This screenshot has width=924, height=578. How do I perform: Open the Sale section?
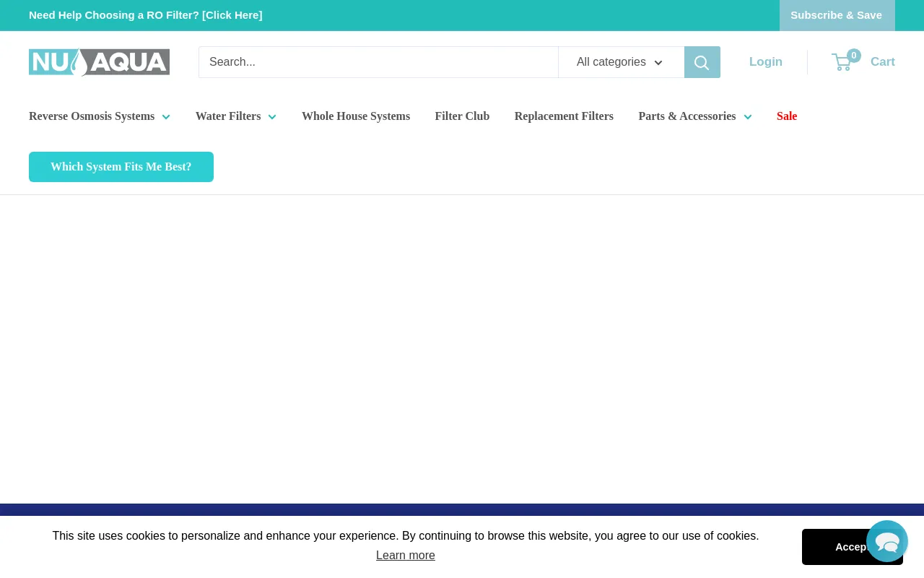[x=786, y=116]
